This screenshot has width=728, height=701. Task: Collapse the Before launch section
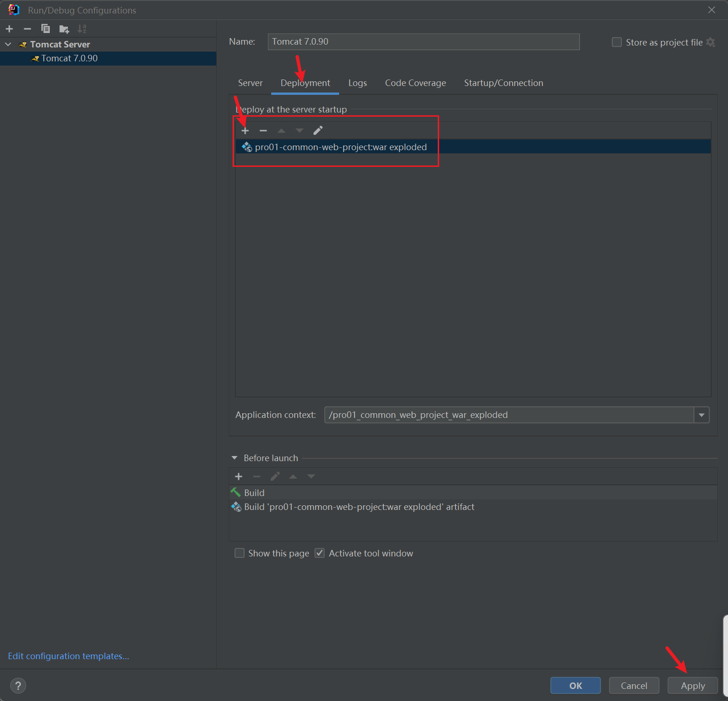tap(234, 458)
